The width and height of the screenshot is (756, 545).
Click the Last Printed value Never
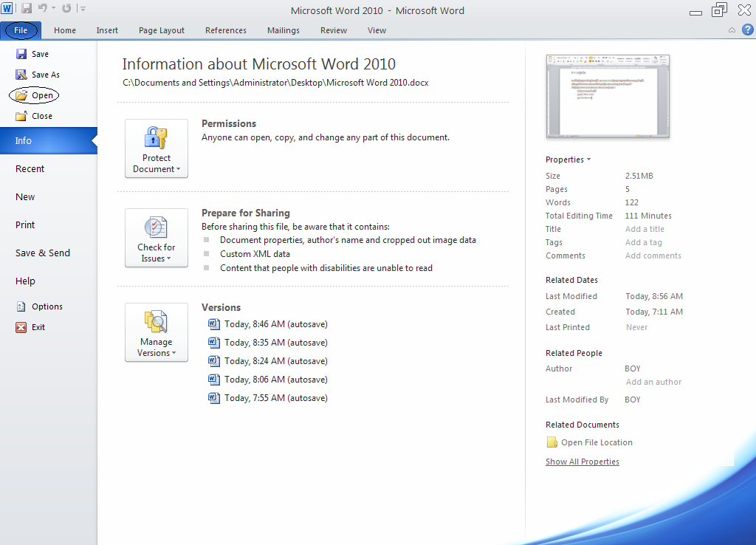click(x=637, y=327)
